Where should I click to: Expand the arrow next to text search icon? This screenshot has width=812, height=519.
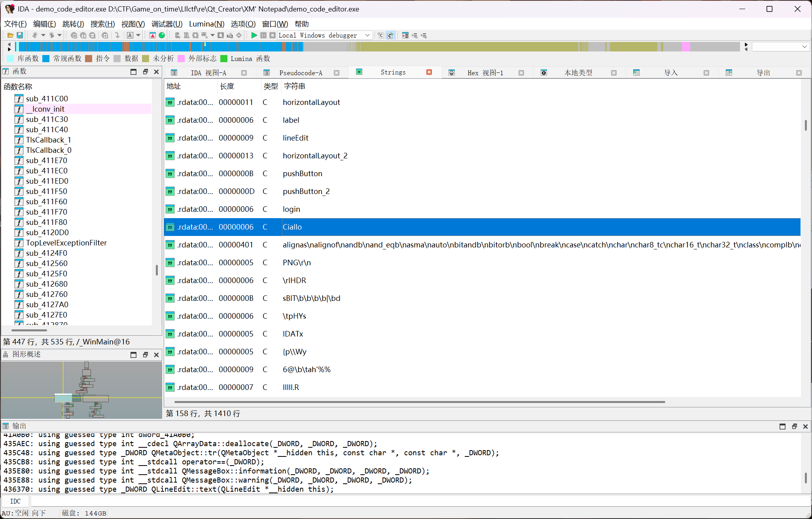[138, 35]
